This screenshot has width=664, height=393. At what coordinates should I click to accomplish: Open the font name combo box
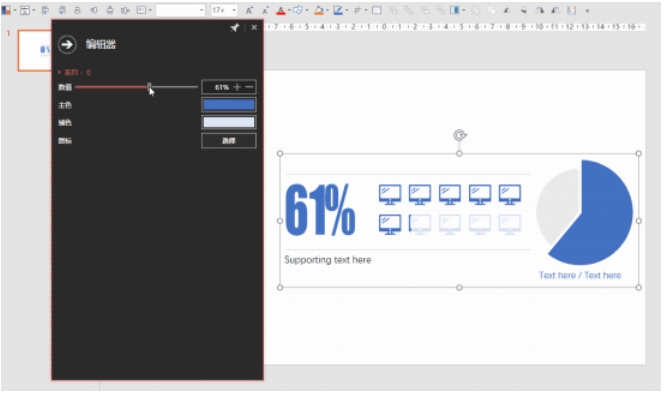(181, 10)
